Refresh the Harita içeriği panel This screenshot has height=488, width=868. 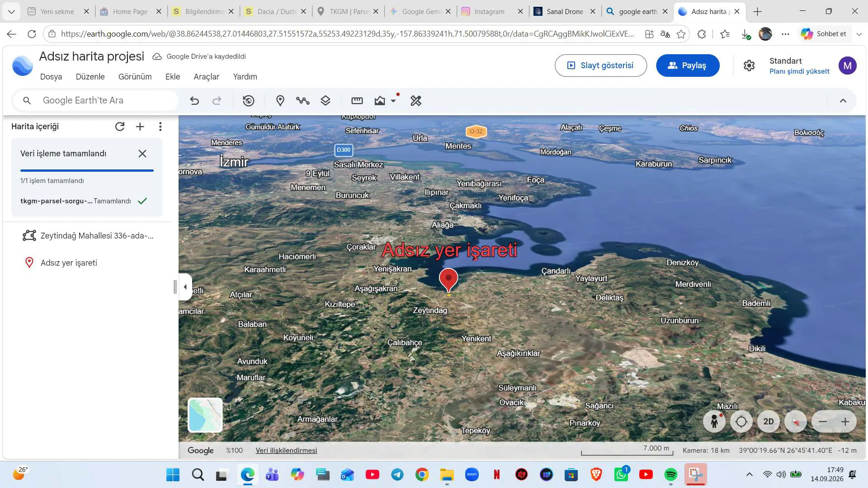[120, 127]
